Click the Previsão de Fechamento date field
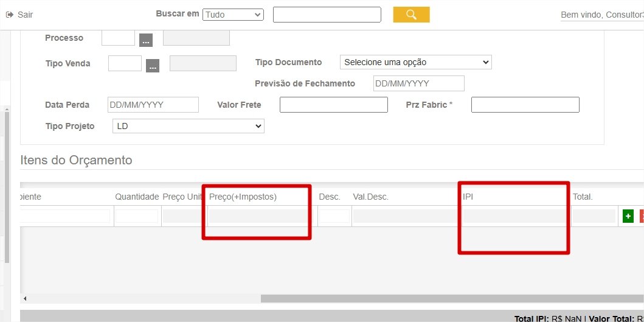 click(x=419, y=83)
